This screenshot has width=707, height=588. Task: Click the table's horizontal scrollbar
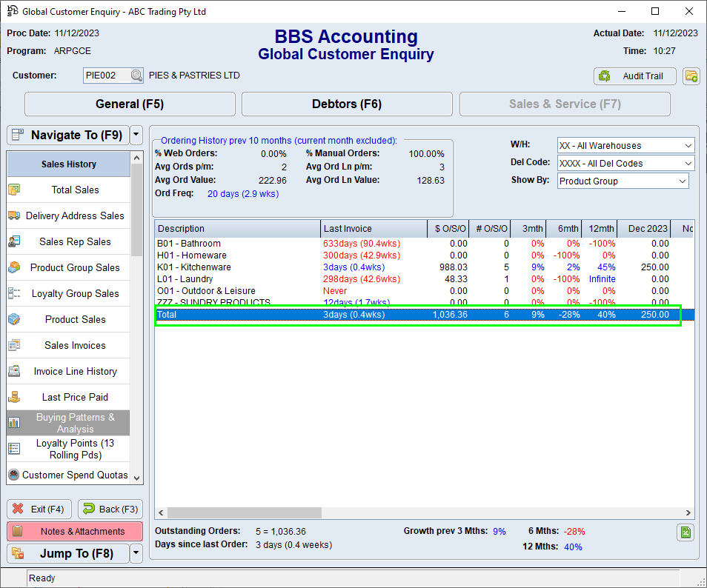click(296, 512)
